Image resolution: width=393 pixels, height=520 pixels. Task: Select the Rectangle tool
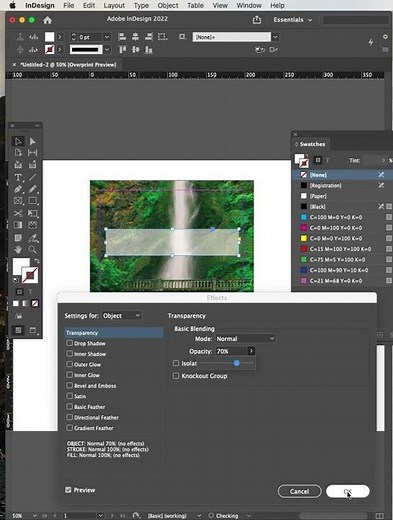pos(32,201)
